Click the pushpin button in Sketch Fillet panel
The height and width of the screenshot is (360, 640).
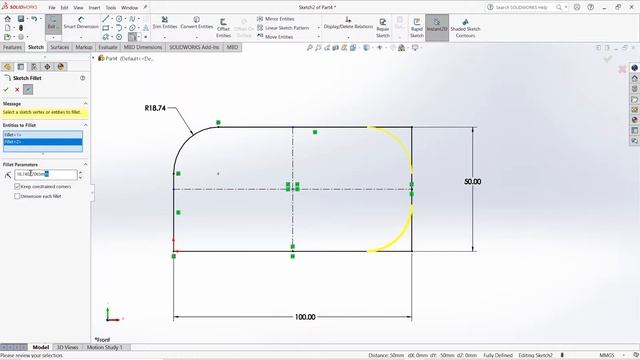click(28, 89)
